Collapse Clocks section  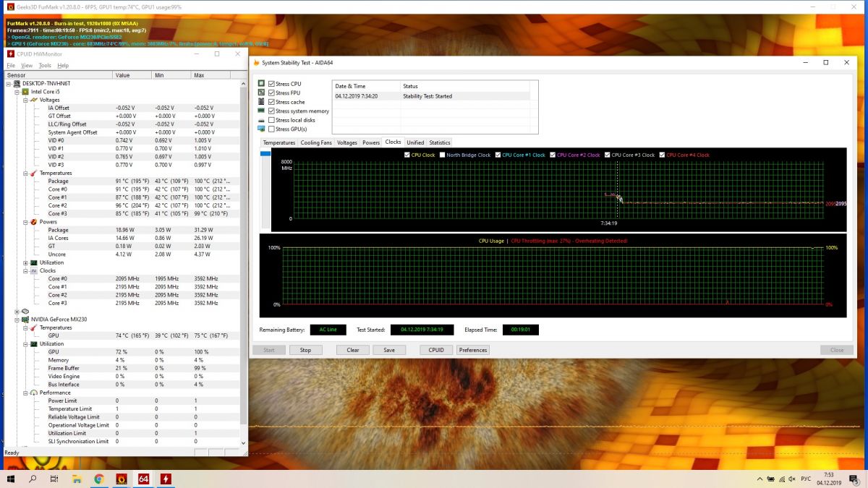pos(25,270)
